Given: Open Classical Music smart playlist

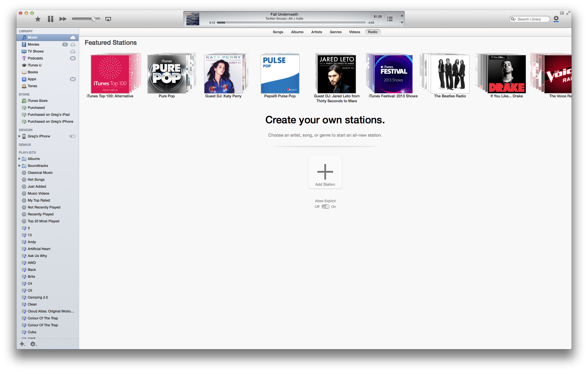Looking at the screenshot, I should click(x=47, y=173).
